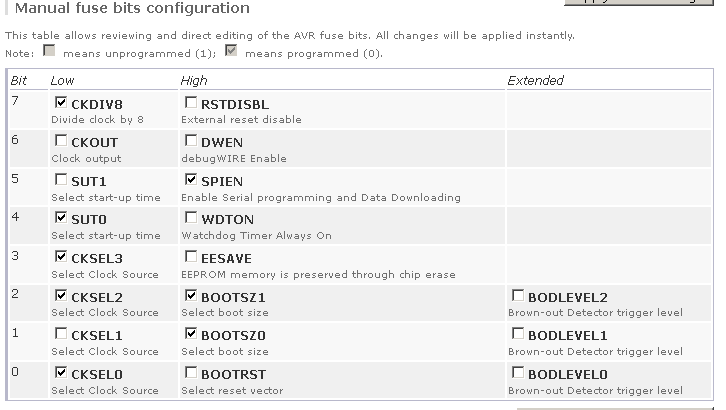The image size is (726, 410).
Task: Enable the BOOTRST reset vector checkbox
Action: 191,373
